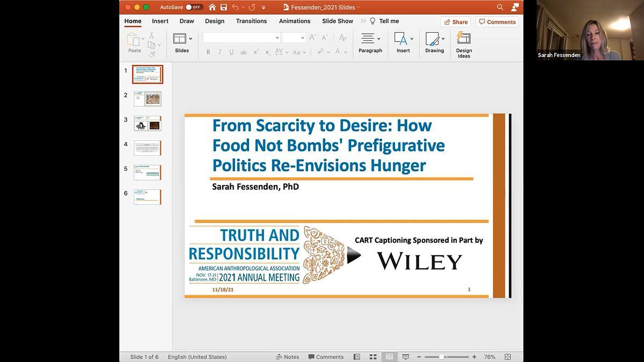Toggle Italic formatting
This screenshot has height=362, width=644.
click(x=220, y=52)
